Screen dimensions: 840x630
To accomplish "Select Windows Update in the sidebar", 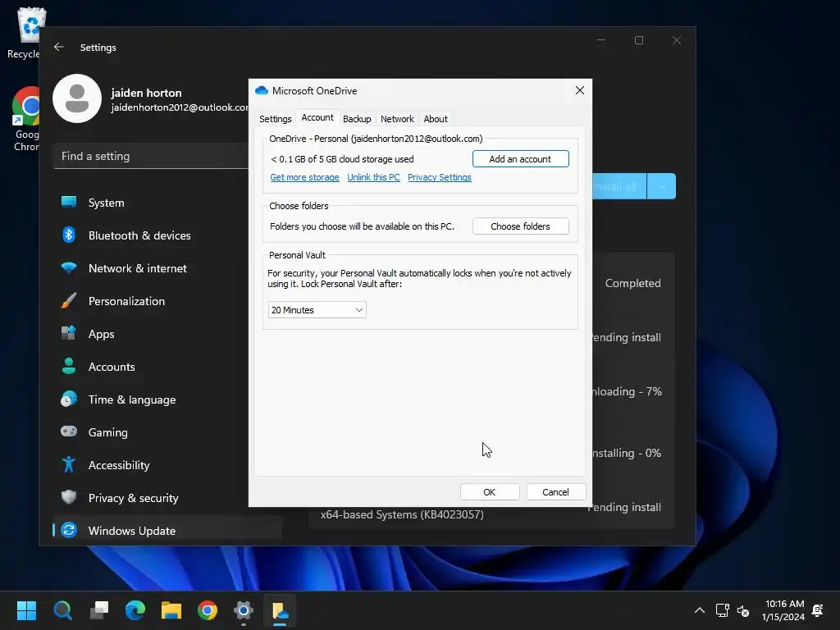I will (x=167, y=531).
